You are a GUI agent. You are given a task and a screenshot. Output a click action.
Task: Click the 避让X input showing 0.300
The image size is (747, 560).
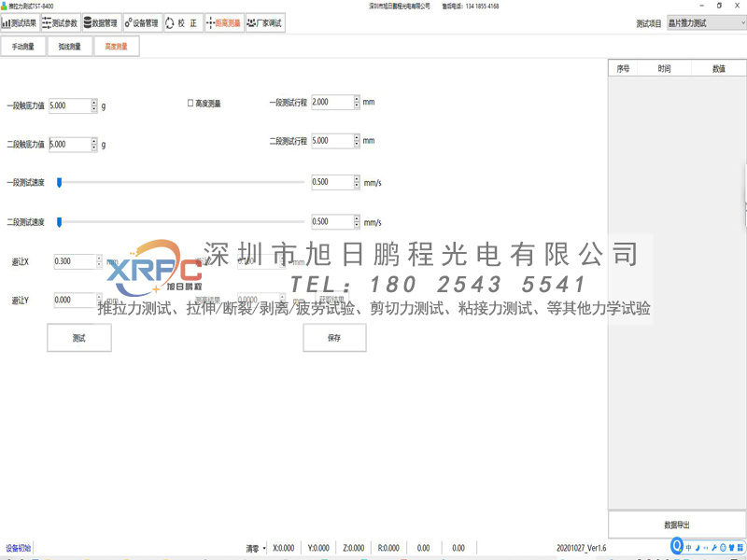pyautogui.click(x=75, y=261)
